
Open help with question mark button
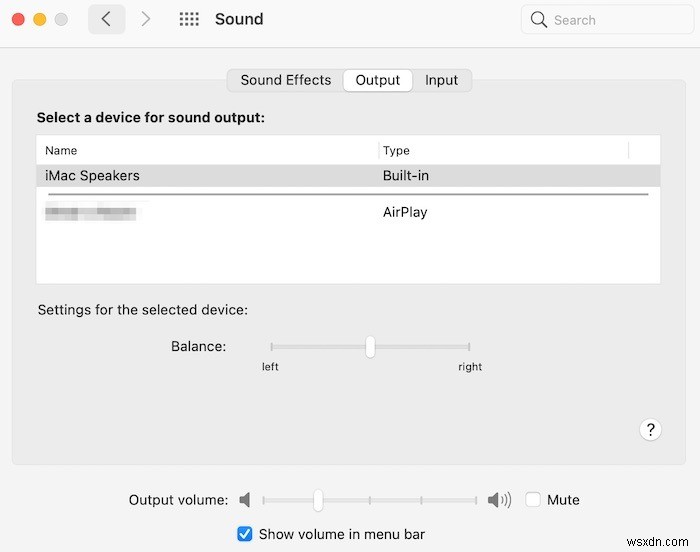tap(650, 430)
